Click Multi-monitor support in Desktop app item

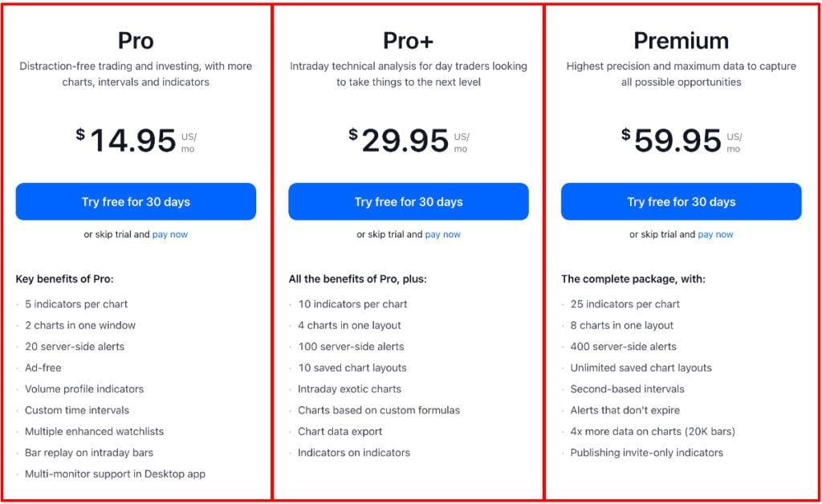(116, 474)
